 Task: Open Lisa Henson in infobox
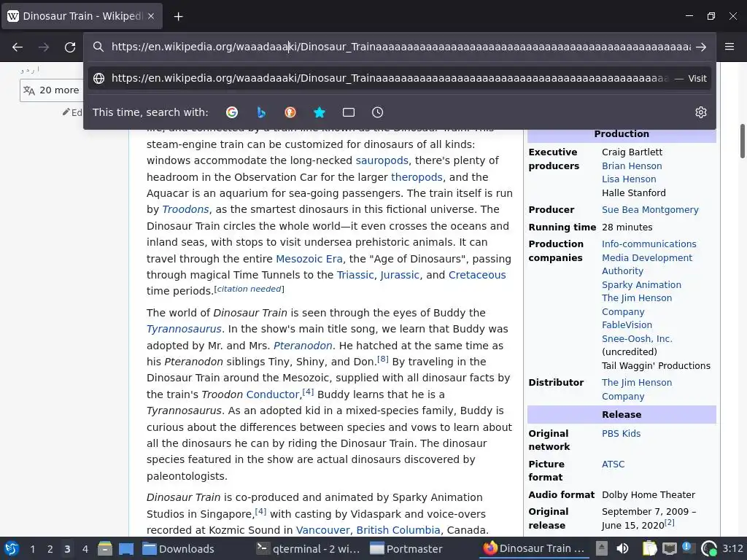[629, 179]
